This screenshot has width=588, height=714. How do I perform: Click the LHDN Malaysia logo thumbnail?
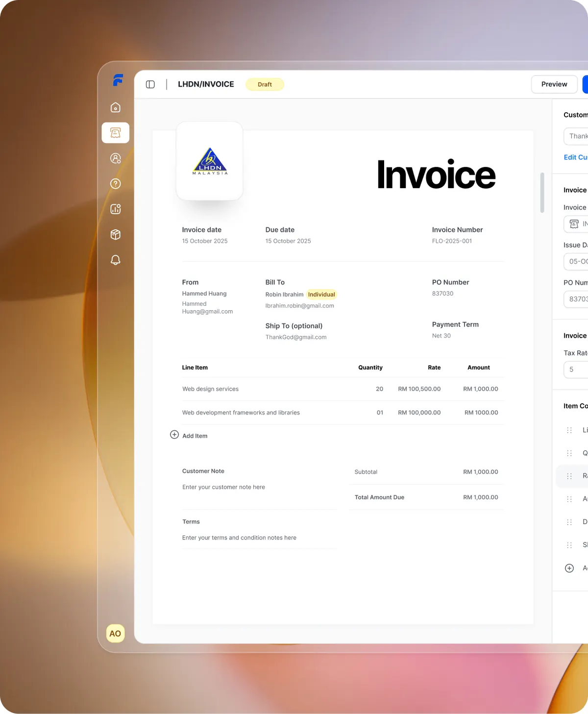[210, 161]
